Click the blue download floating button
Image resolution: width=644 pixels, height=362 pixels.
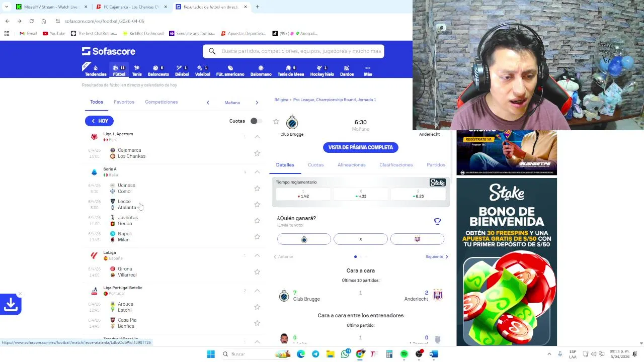tap(11, 305)
